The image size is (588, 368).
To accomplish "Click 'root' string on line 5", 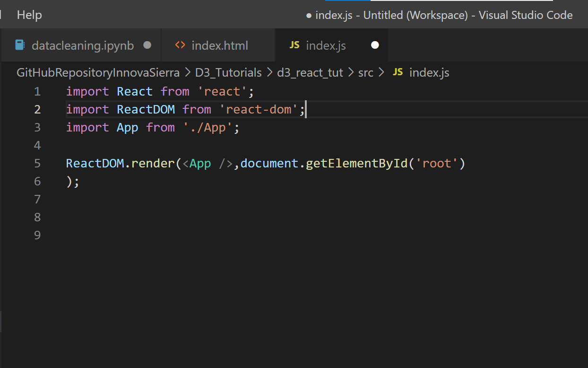I will 436,163.
